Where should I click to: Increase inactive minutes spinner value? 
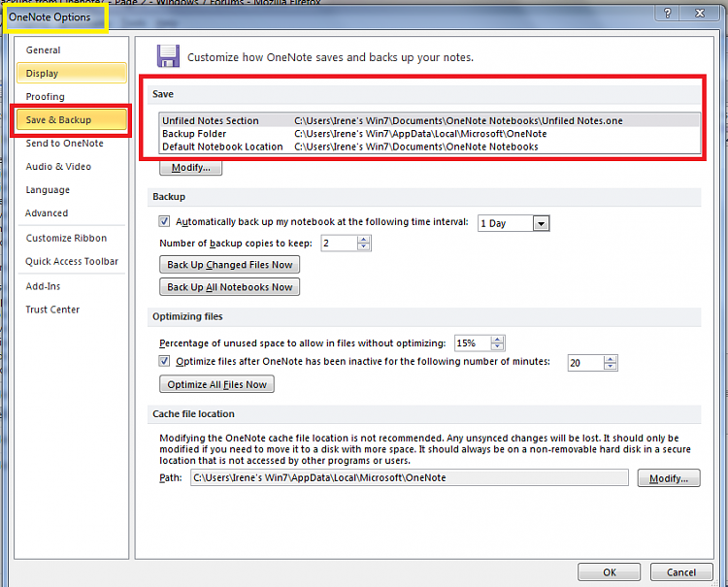tap(611, 359)
